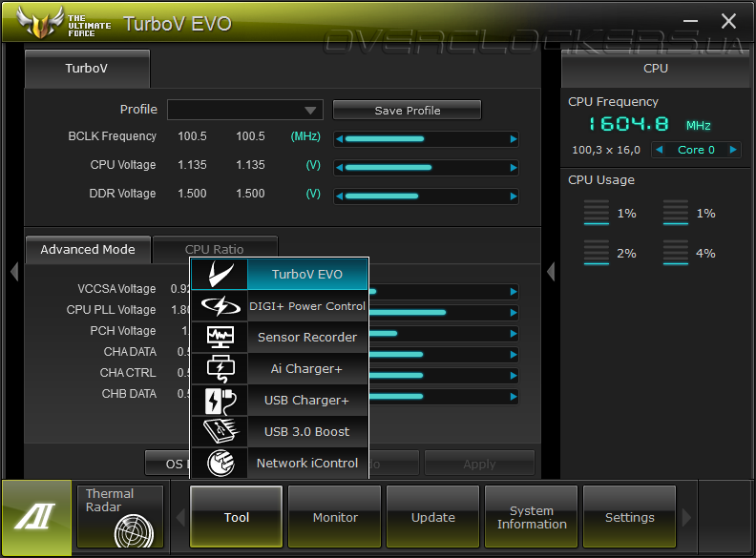
Task: Increase CPU Voltage with right arrow
Action: (x=514, y=168)
